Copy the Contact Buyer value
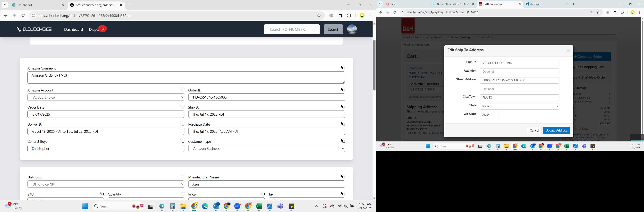 tap(182, 141)
